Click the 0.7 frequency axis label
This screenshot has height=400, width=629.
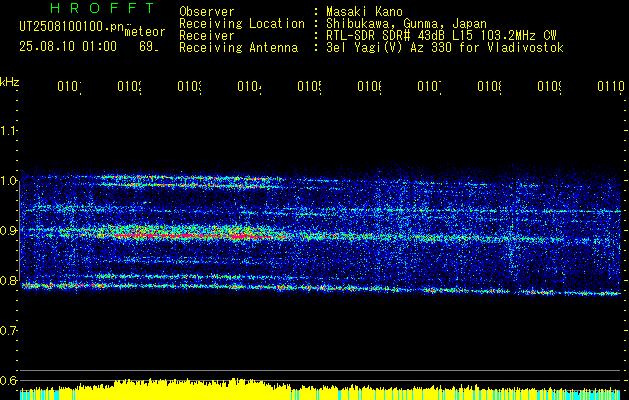pyautogui.click(x=9, y=330)
